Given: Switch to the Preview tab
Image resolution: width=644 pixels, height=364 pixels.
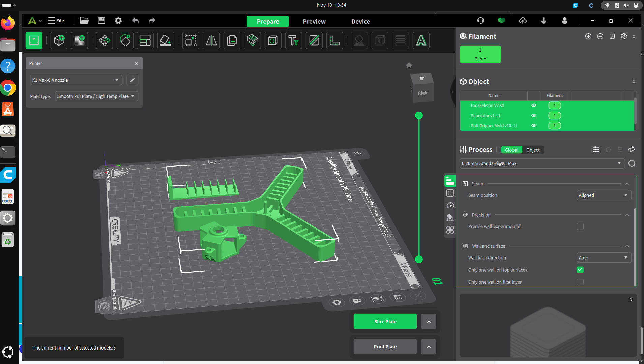Looking at the screenshot, I should [314, 21].
